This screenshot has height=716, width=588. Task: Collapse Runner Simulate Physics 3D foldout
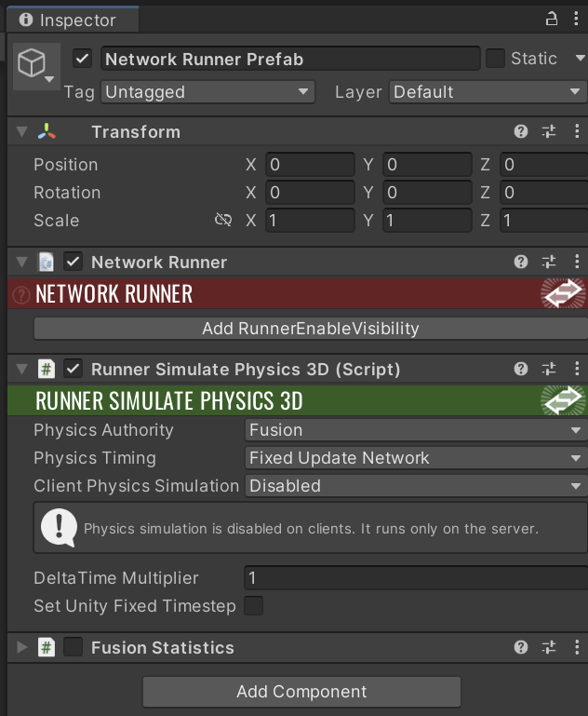[21, 369]
